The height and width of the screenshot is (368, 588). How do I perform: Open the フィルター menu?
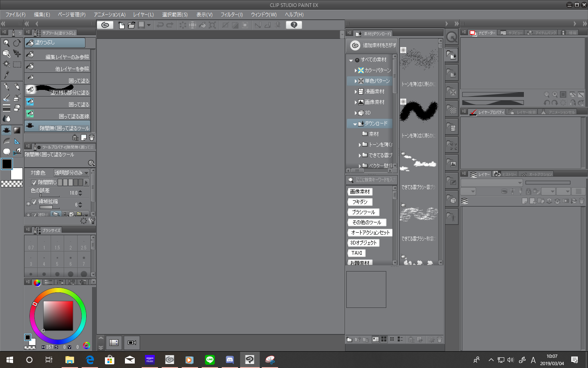click(x=232, y=15)
